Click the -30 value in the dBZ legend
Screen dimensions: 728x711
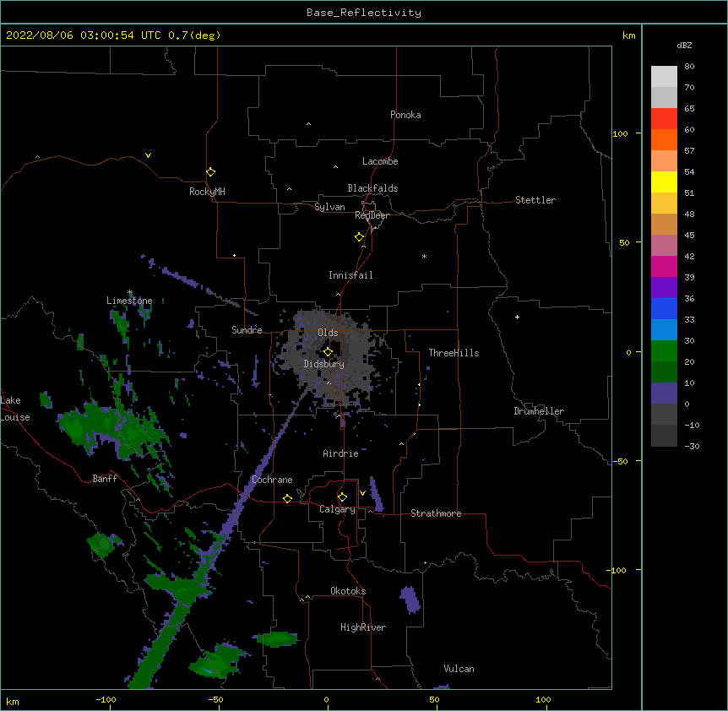[692, 446]
